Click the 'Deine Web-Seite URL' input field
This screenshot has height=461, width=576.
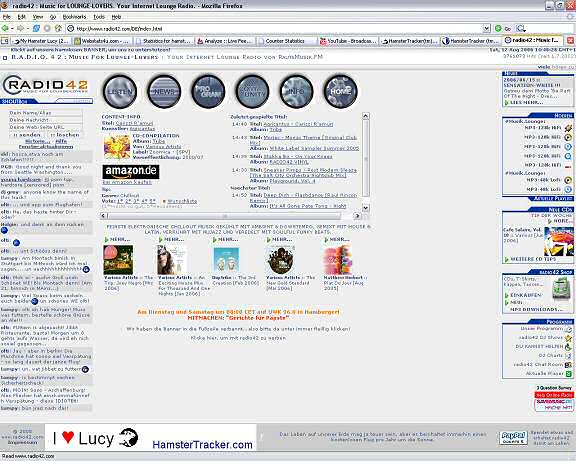[45, 127]
